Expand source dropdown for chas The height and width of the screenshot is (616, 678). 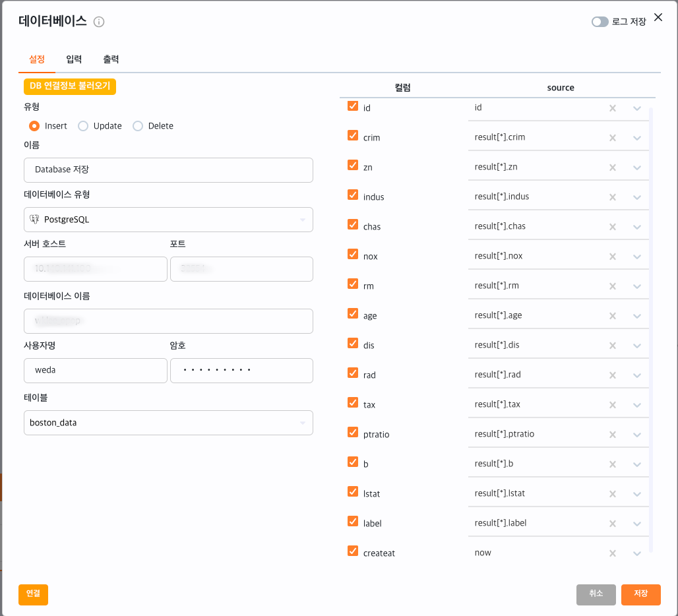(637, 228)
